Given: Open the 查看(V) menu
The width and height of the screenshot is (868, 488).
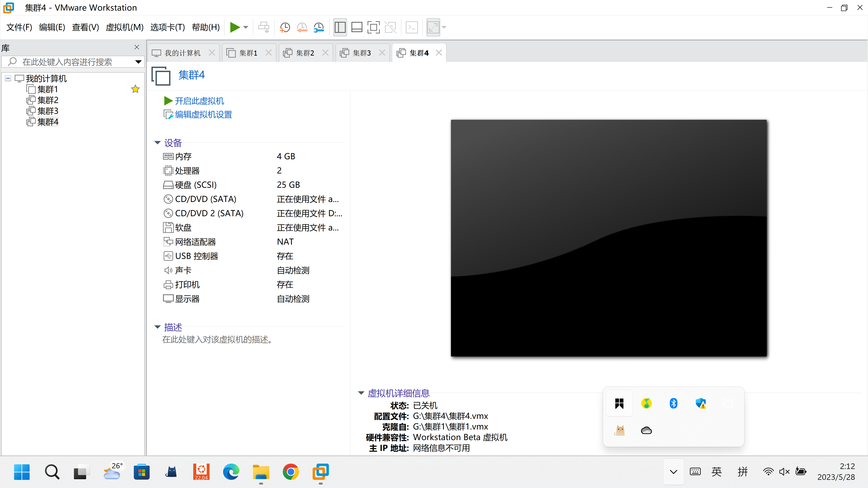Looking at the screenshot, I should pyautogui.click(x=85, y=27).
